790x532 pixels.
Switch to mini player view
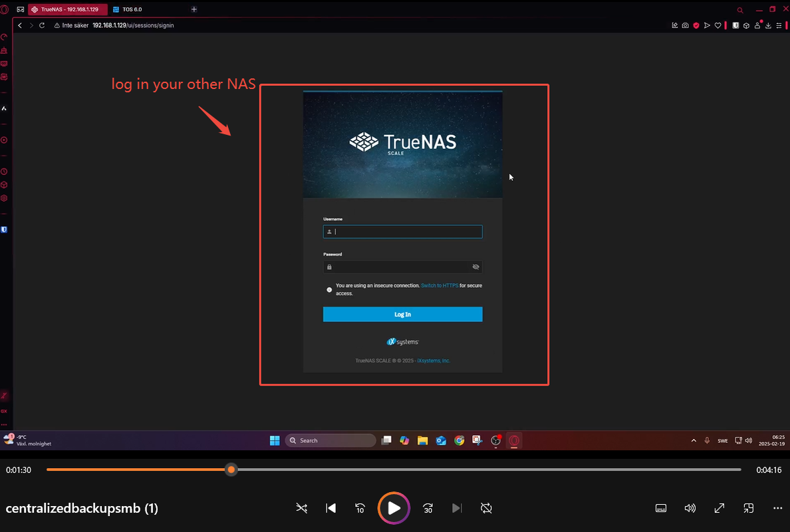749,508
